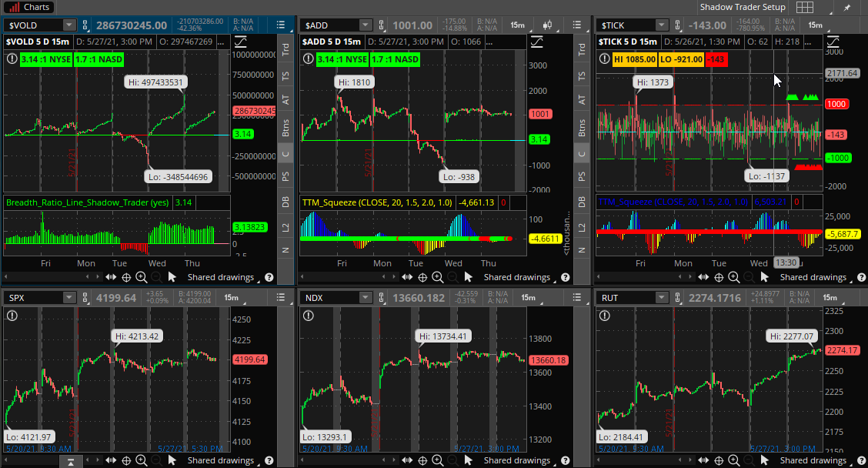Zoom in on the SPX chart
This screenshot has height=468, width=868.
tap(142, 460)
